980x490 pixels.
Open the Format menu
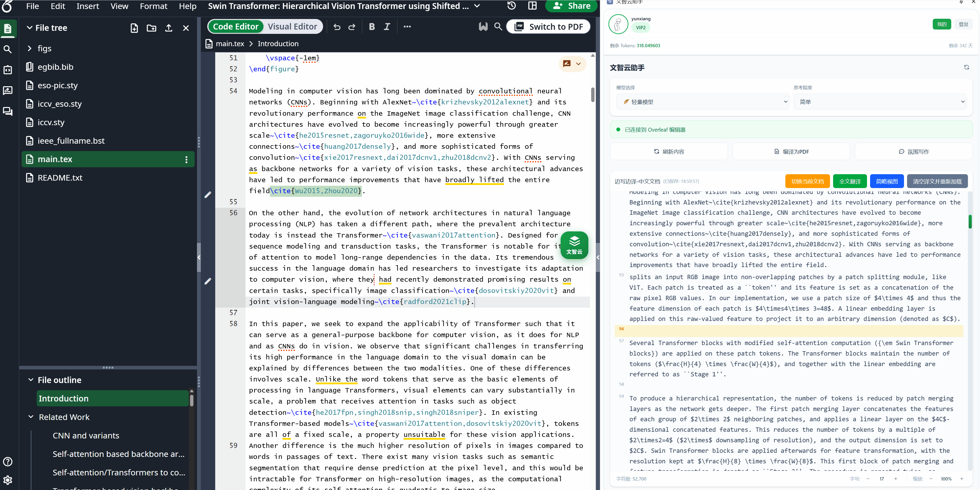click(153, 6)
